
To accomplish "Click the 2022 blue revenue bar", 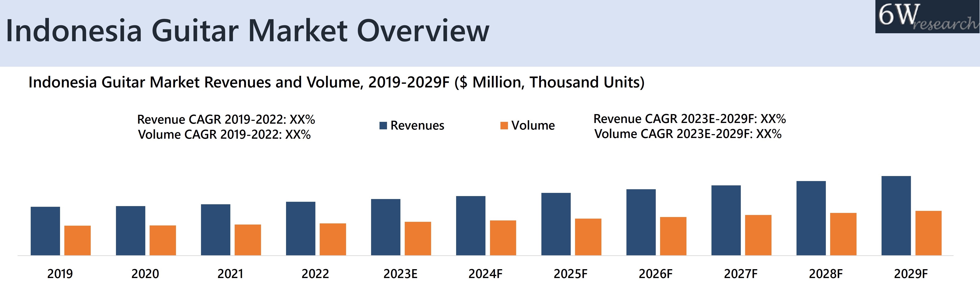I will 301,229.
